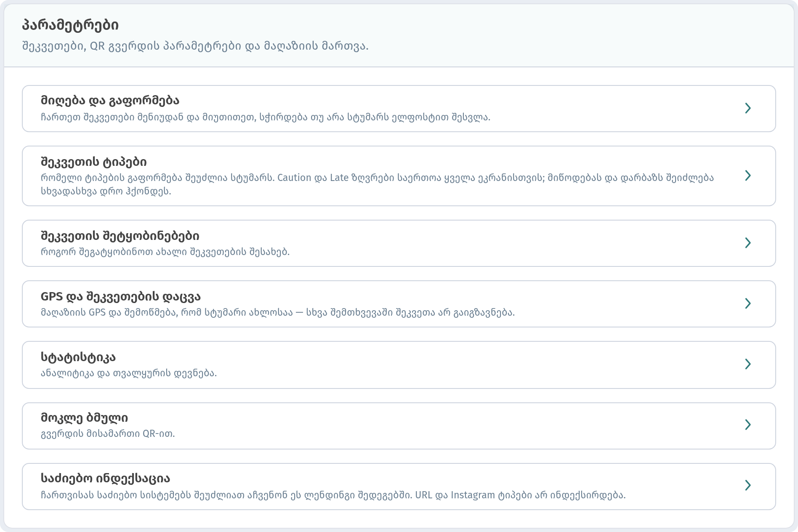Viewport: 798px width, 532px height.
Task: Click the მაღაზიის GPS და შემოწმება description
Action: [x=277, y=312]
